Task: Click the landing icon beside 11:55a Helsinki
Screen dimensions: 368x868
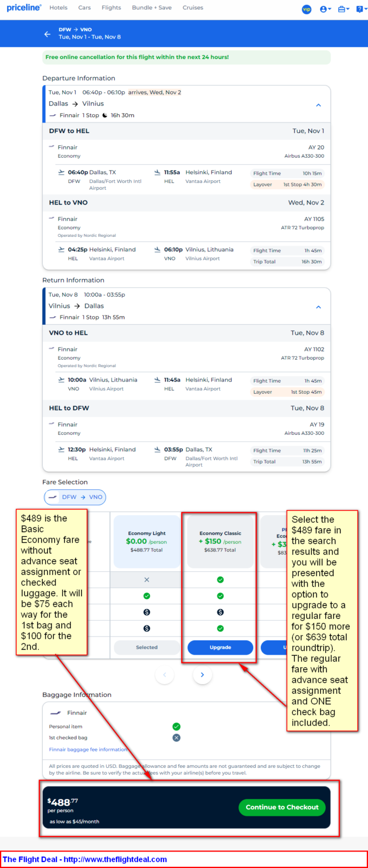Action: click(158, 172)
